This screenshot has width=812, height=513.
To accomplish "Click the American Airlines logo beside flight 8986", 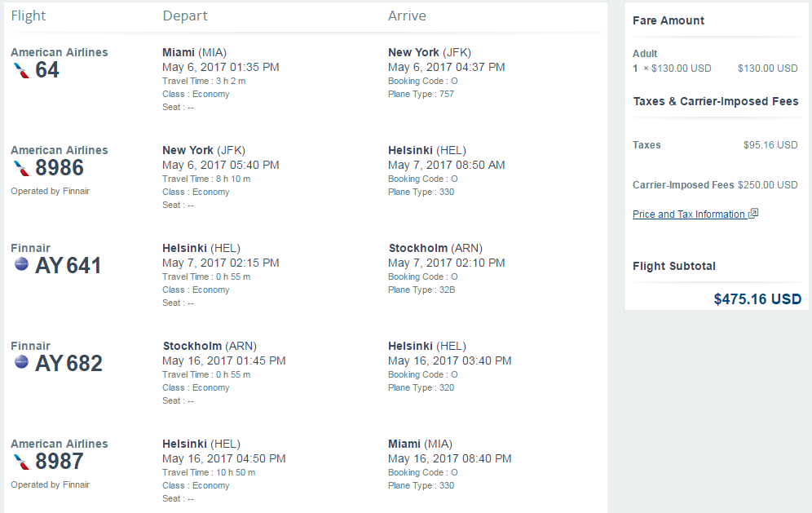I will (22, 168).
